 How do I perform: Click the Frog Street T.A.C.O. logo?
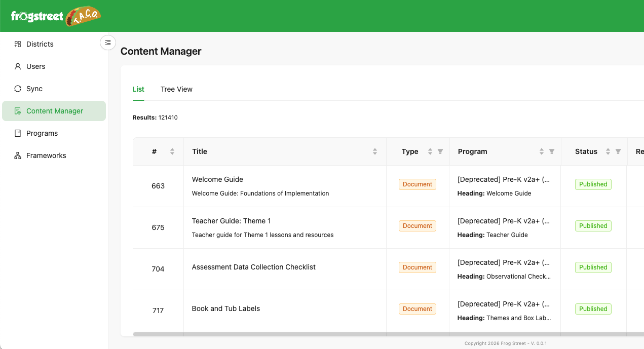56,16
